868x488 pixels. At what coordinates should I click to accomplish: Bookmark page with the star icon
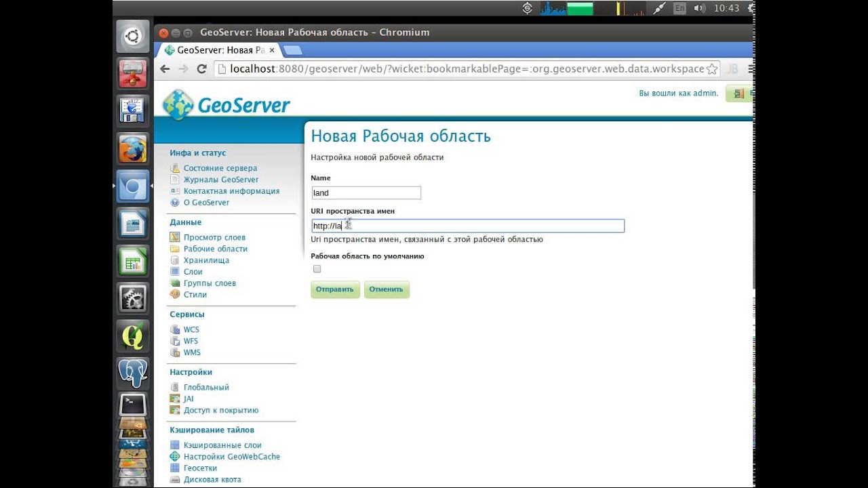[x=712, y=68]
